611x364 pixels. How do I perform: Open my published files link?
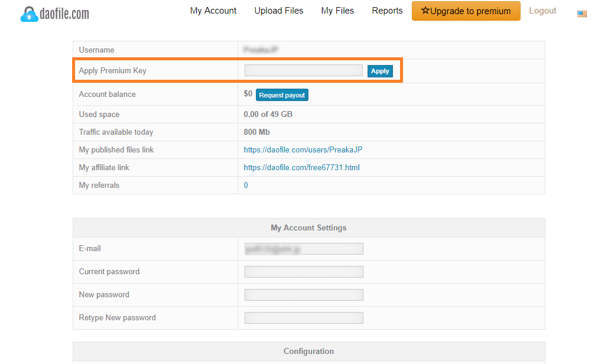point(303,149)
